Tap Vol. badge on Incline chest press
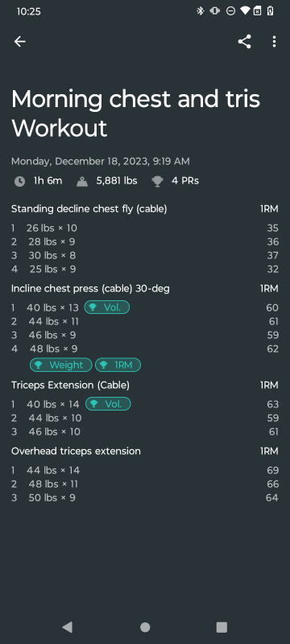This screenshot has height=644, width=290. [107, 308]
